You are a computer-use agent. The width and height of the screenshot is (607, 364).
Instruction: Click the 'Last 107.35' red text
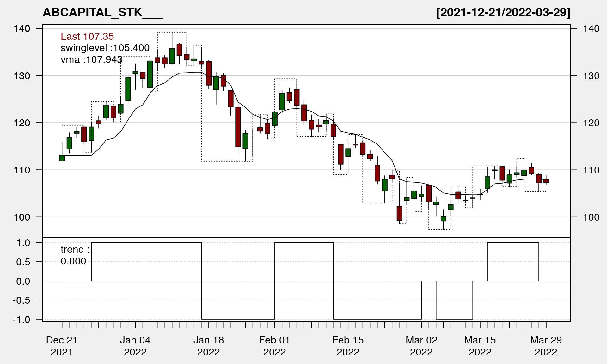click(x=87, y=36)
